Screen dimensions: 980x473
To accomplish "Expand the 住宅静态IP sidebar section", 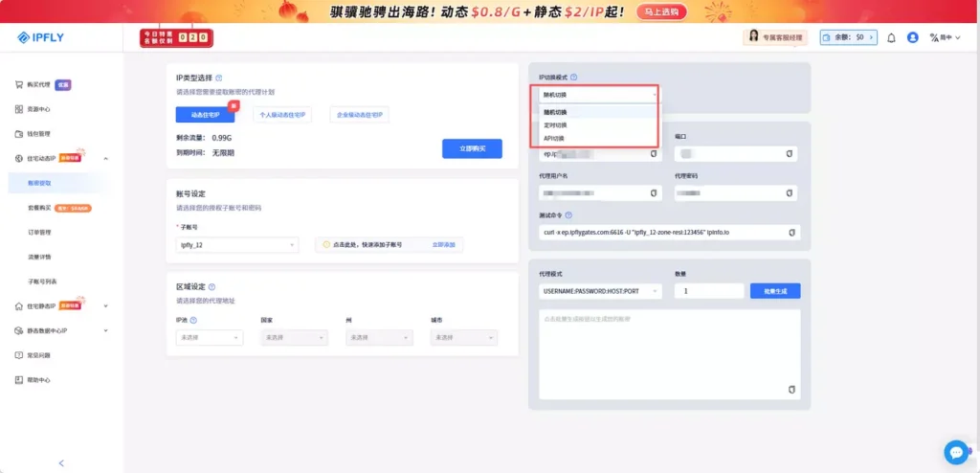I will click(x=105, y=306).
